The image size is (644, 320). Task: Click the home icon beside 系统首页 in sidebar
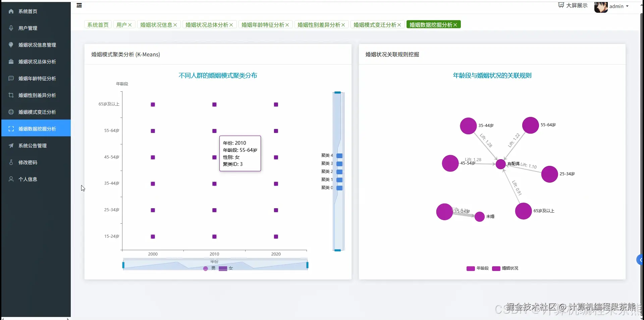[11, 11]
